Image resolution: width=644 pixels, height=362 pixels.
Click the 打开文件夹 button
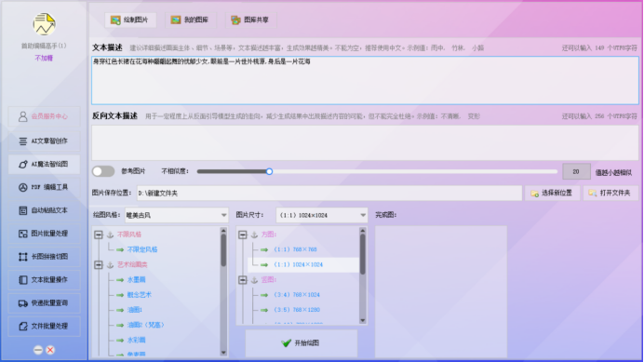tap(610, 194)
